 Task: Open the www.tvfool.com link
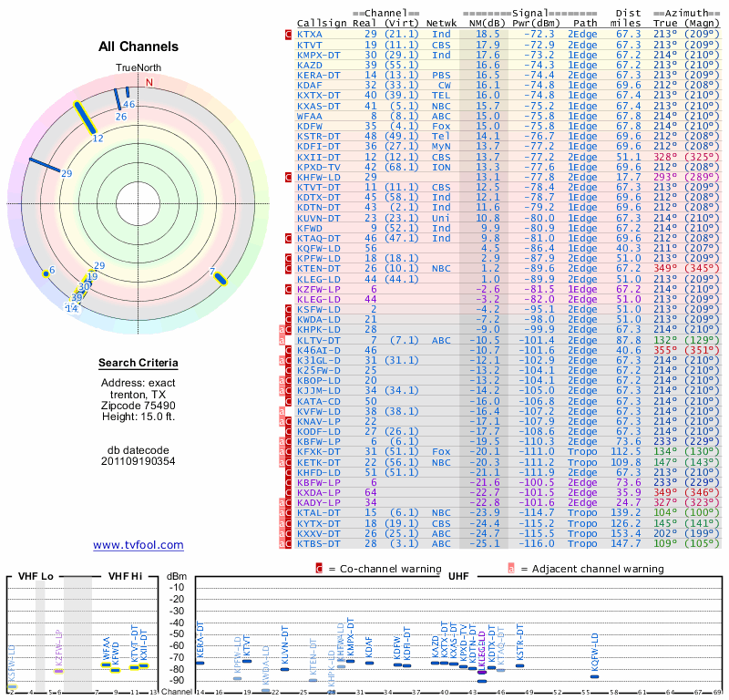point(138,545)
